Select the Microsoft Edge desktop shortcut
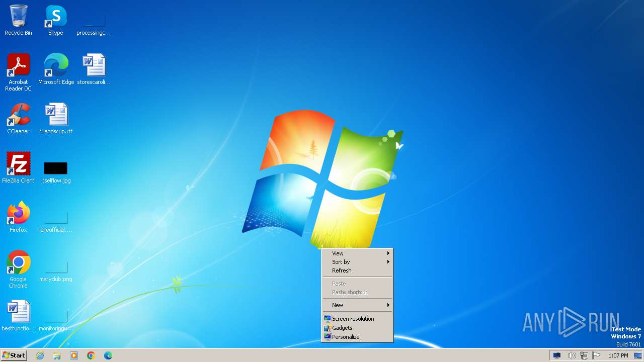644x362 pixels. point(56,69)
